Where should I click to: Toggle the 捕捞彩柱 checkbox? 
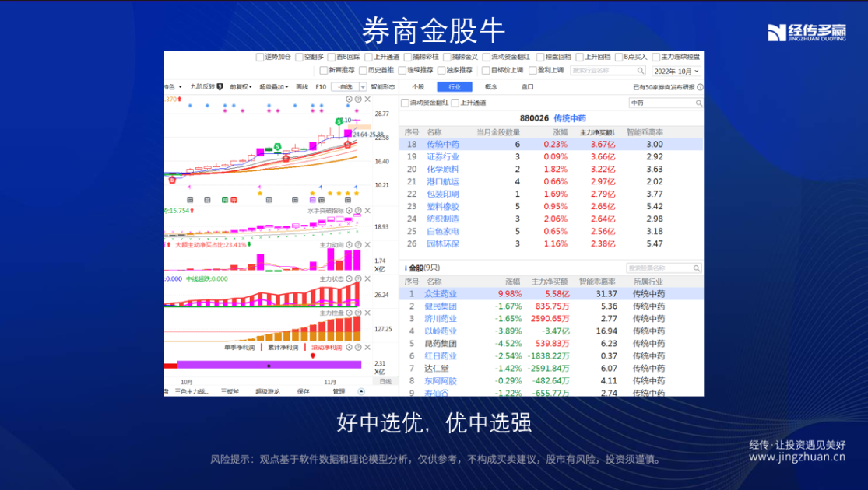pyautogui.click(x=408, y=57)
